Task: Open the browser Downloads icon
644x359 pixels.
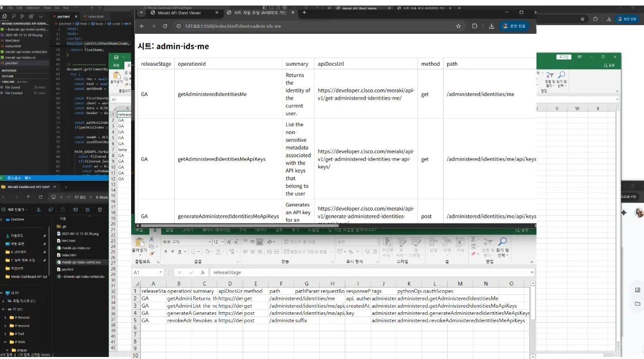Action: (491, 26)
